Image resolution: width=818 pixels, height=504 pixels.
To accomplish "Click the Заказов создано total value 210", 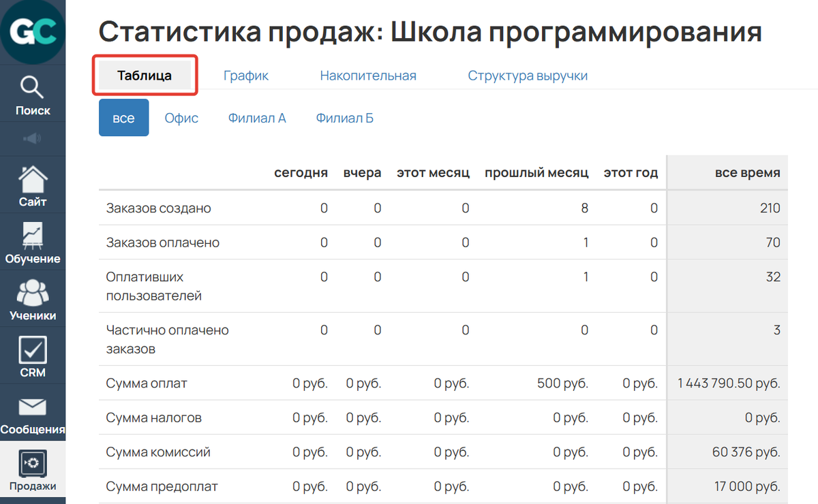I will pos(771,208).
